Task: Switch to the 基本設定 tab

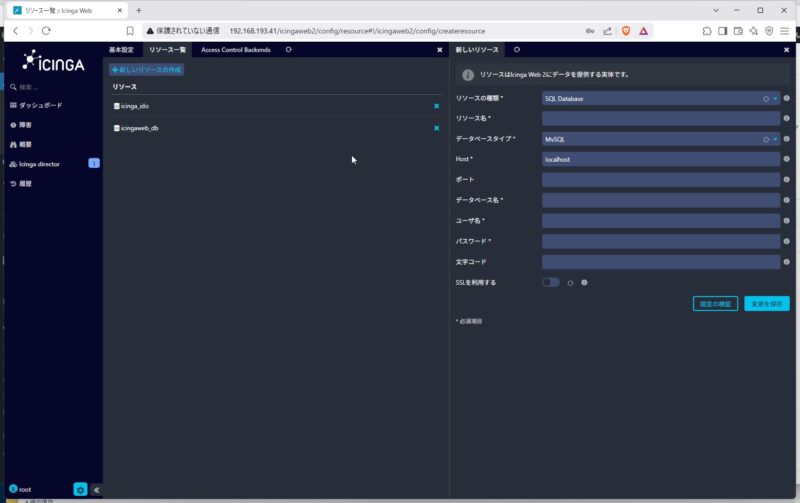Action: coord(121,49)
